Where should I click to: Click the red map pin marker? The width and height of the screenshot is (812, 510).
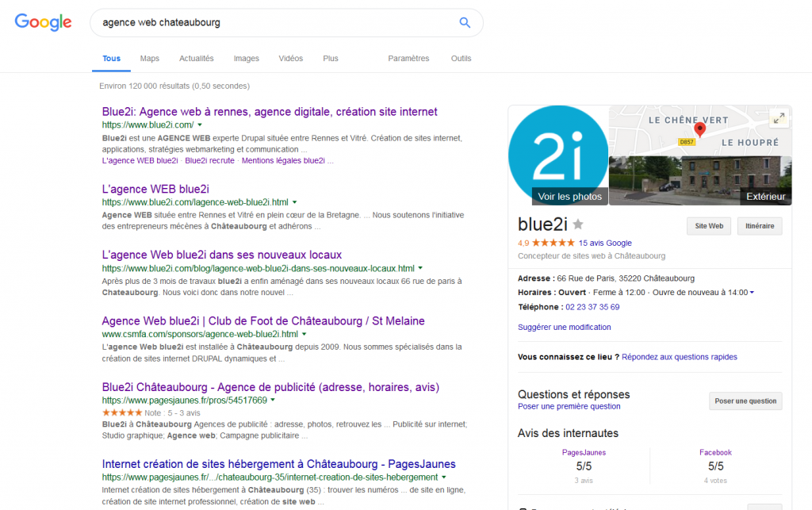(x=699, y=129)
